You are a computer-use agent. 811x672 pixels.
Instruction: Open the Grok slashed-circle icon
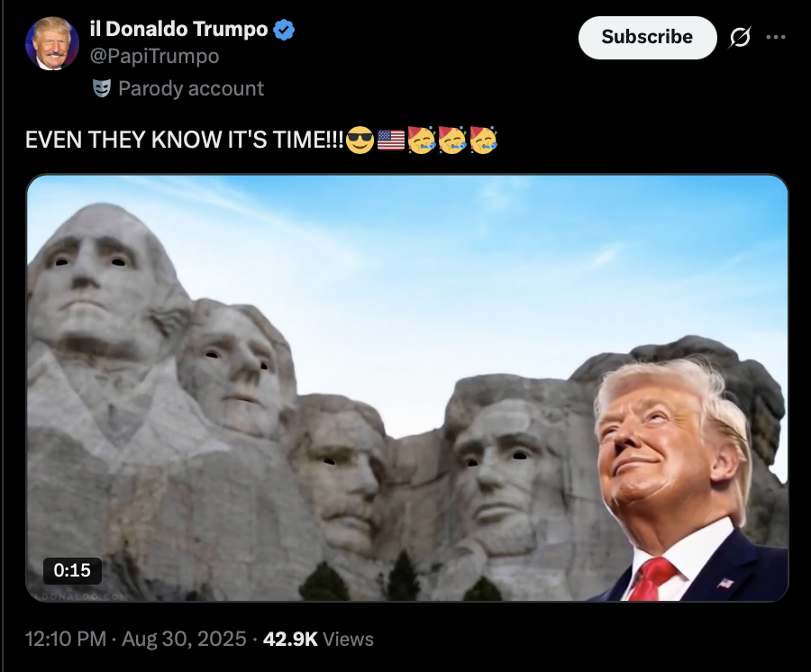(740, 37)
